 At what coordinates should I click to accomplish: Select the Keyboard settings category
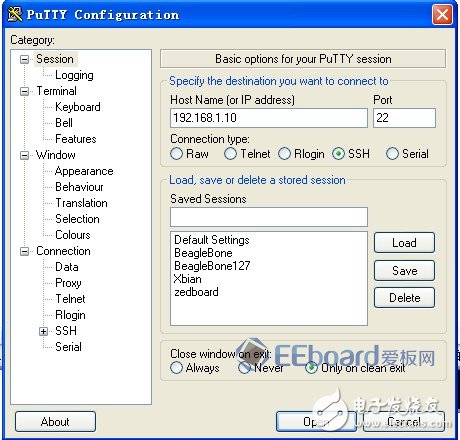click(78, 107)
